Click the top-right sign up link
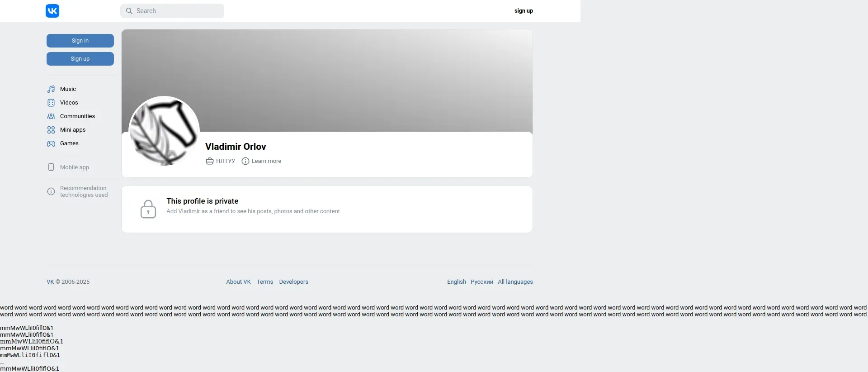 (524, 11)
